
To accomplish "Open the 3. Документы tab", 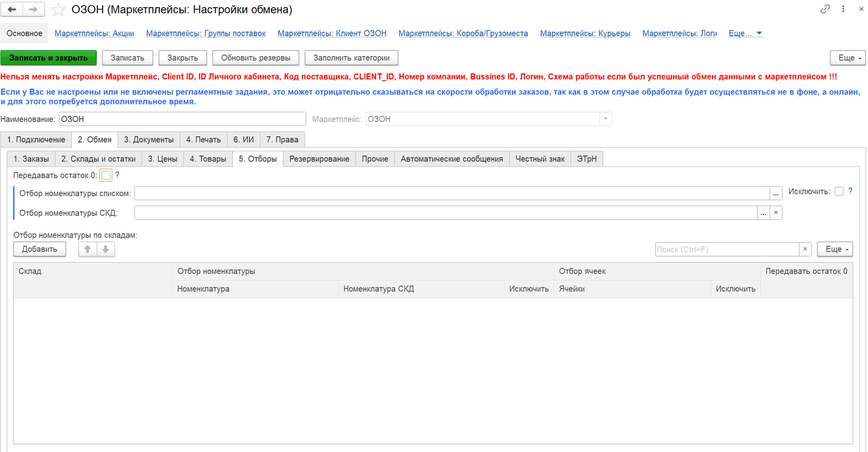I will tap(149, 140).
